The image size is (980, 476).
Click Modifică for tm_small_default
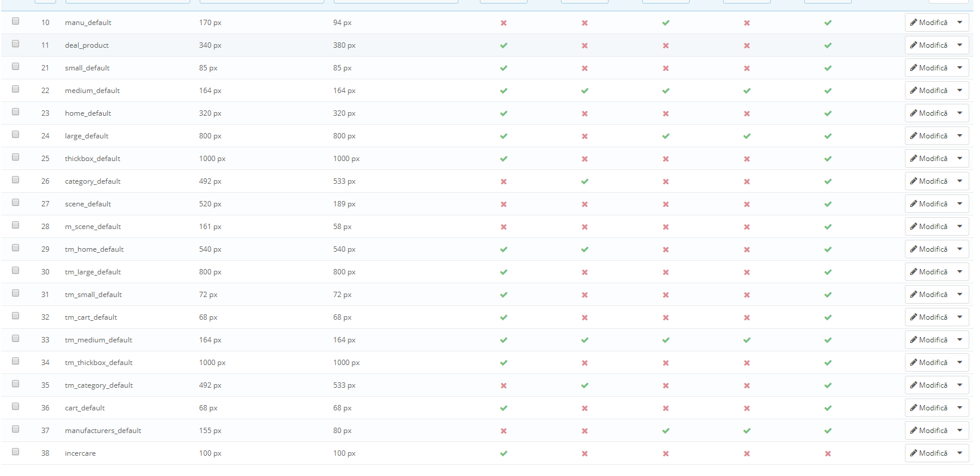click(929, 295)
